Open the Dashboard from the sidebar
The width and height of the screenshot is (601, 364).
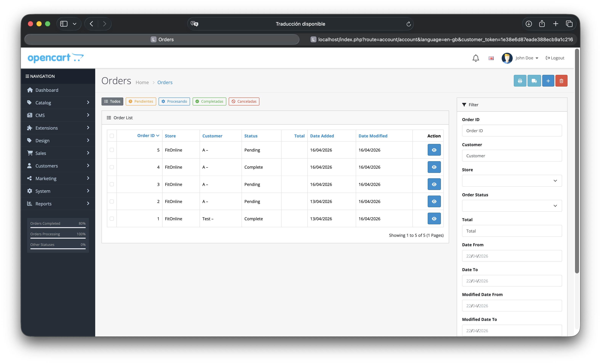47,90
